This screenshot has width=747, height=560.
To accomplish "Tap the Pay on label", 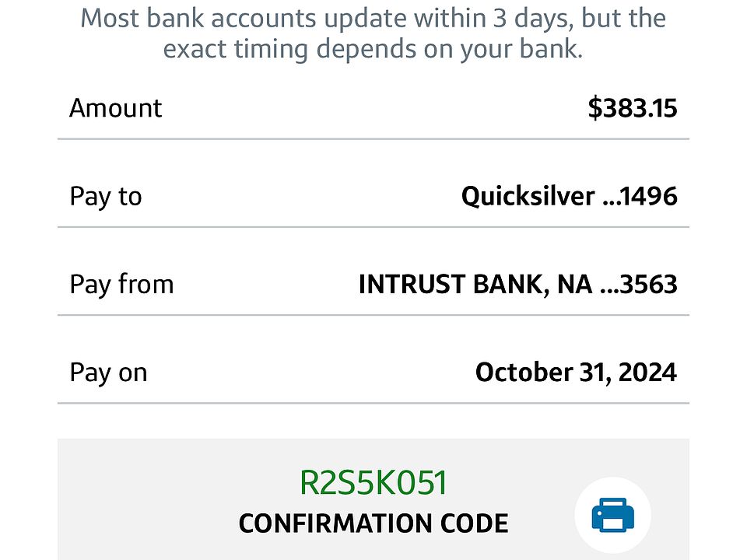I will pyautogui.click(x=108, y=372).
